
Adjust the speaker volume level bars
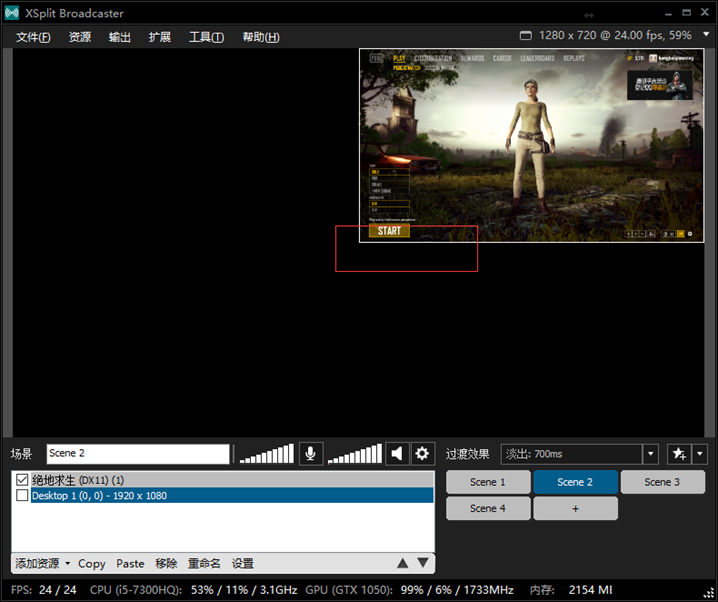coord(355,454)
